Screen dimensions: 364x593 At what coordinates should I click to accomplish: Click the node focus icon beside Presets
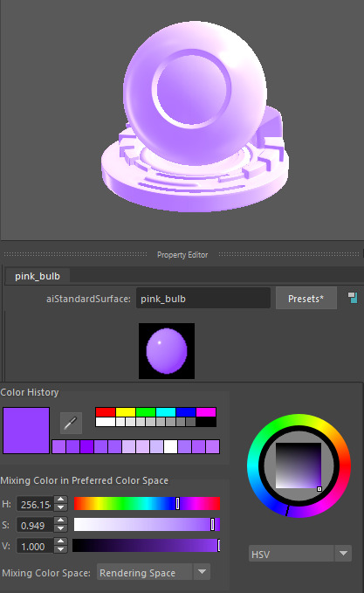[353, 298]
